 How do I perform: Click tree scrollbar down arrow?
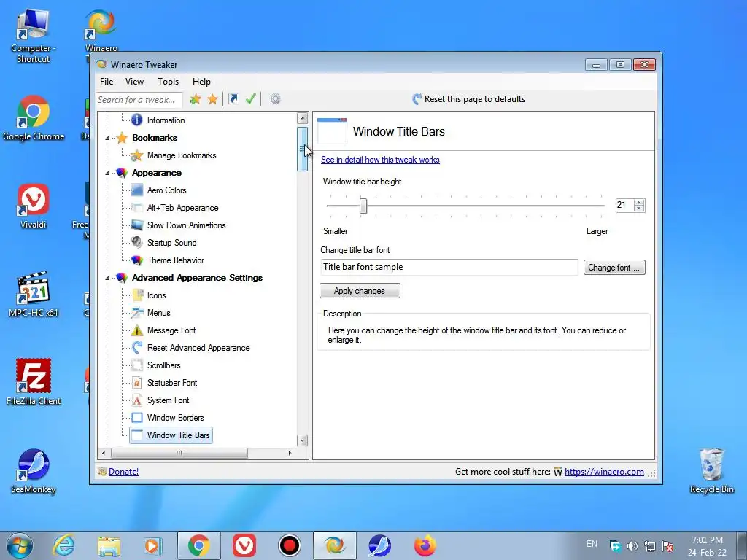tap(302, 440)
